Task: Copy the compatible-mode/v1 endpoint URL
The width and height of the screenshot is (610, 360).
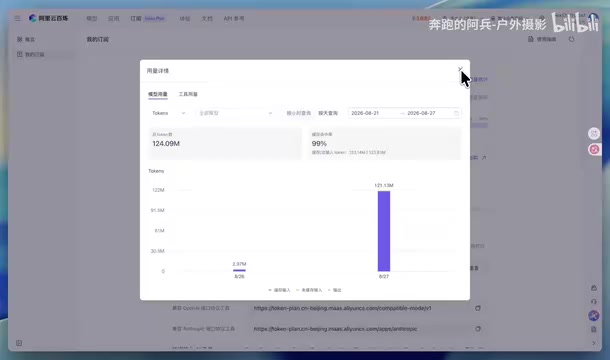Action: point(478,308)
